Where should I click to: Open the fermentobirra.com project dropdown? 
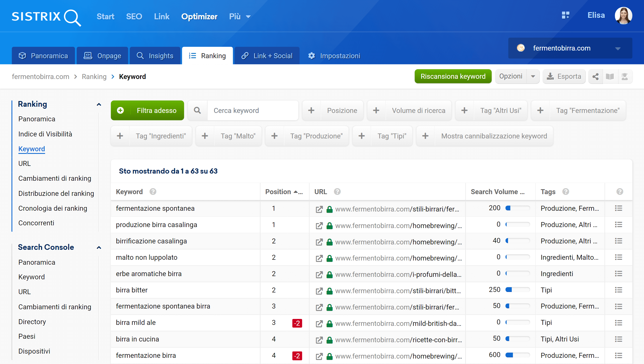pyautogui.click(x=570, y=48)
